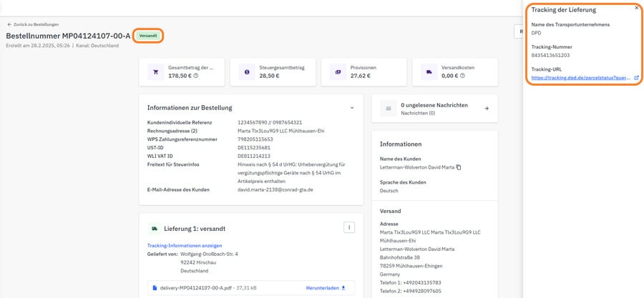
Task: Copy the customer name Letterman-Wolverton David Marta
Action: coord(459,167)
